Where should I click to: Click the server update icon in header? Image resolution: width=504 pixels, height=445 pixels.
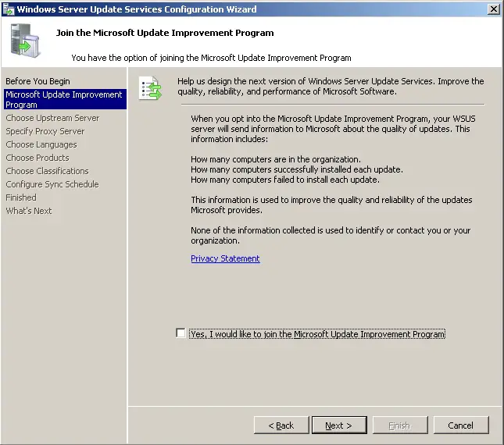coord(25,41)
